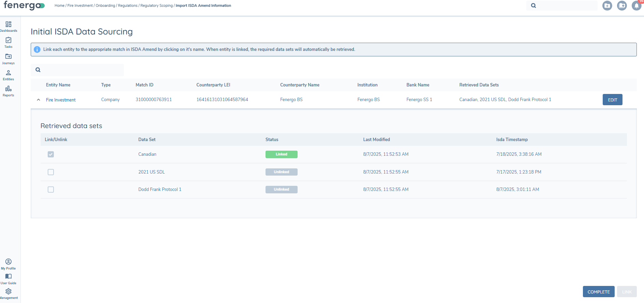Click the notifications bell icon

636,6
